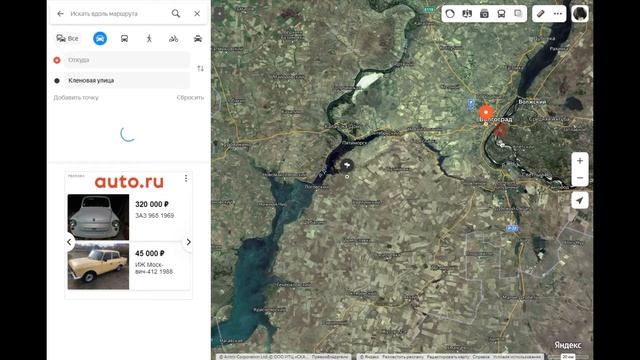640x360 pixels.
Task: Open 'Условия использования' footer link
Action: coord(517,357)
